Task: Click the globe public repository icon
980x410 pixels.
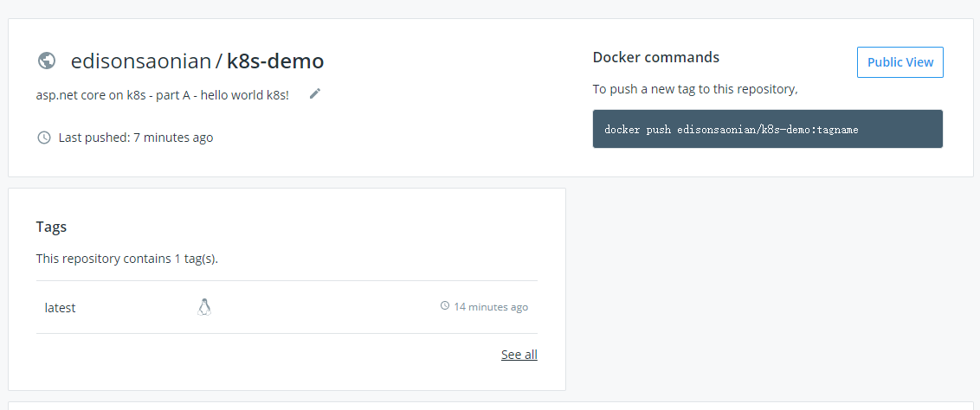Action: click(x=47, y=61)
